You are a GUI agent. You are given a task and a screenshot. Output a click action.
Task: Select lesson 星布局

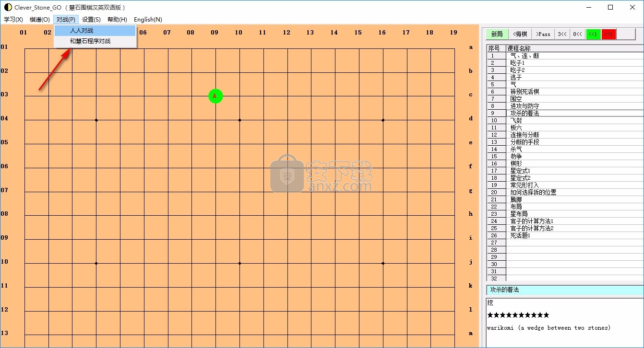click(x=574, y=214)
